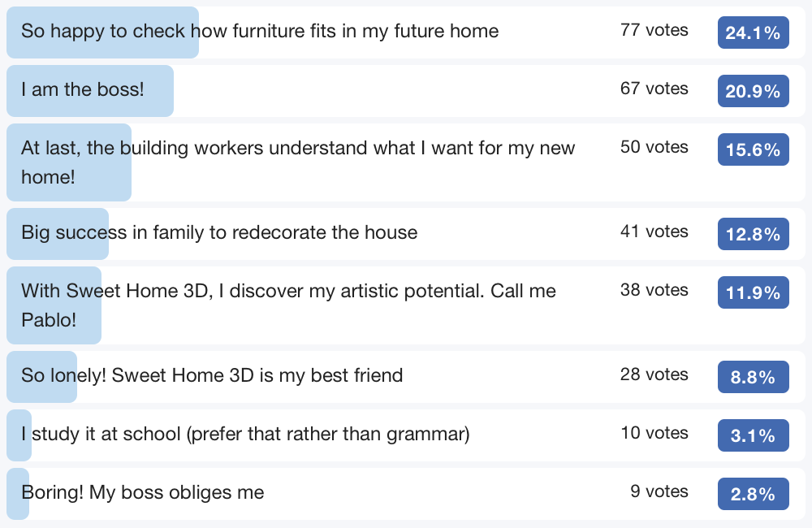Click the 24.1% percentage badge
812x528 pixels.
pos(753,32)
